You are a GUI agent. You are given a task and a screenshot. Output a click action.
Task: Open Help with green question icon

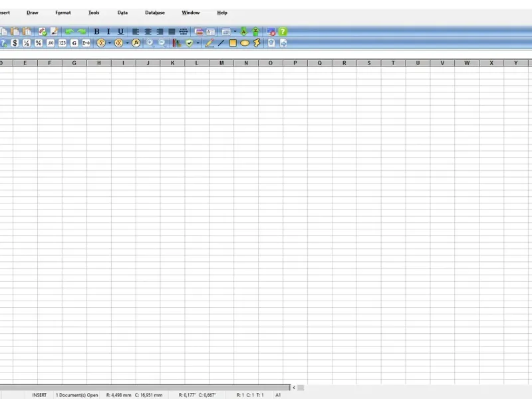click(x=283, y=31)
